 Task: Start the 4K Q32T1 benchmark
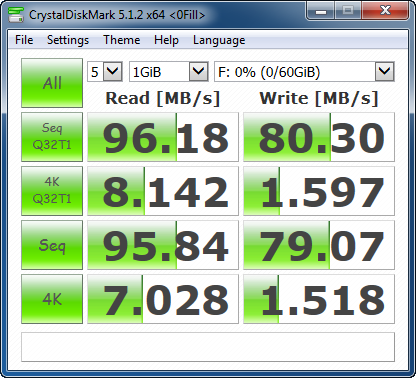tap(52, 191)
